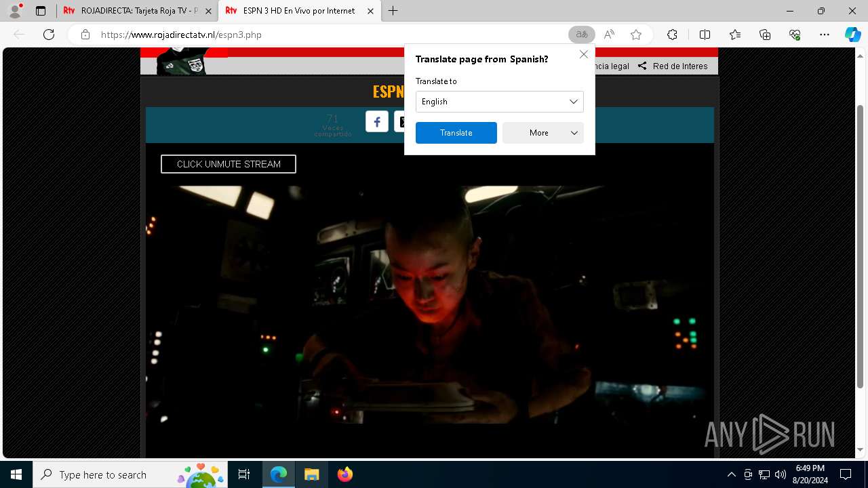868x488 pixels.
Task: Close the ROJADIRECTA tab
Action: tap(208, 11)
